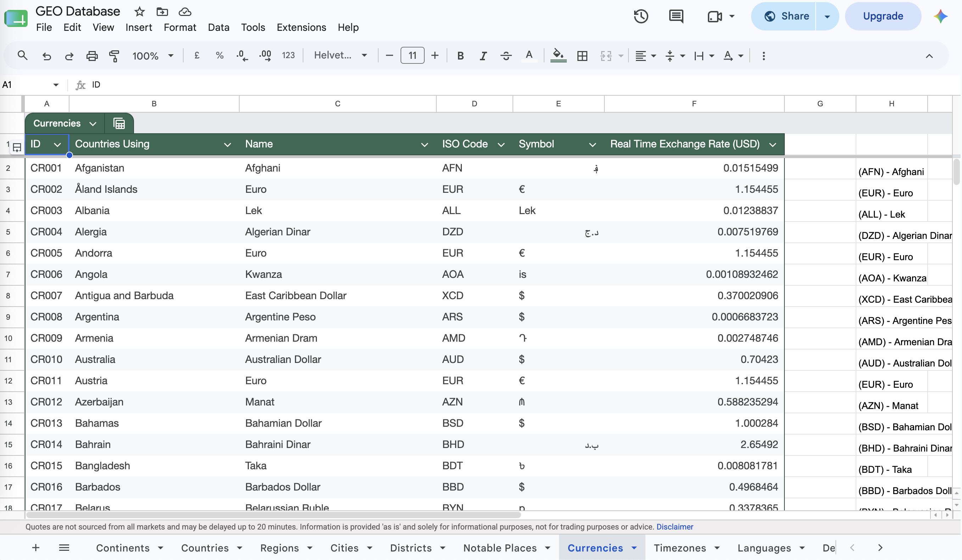Screen dimensions: 962x560
Task: Open the zoom 100% dropdown
Action: pos(153,56)
